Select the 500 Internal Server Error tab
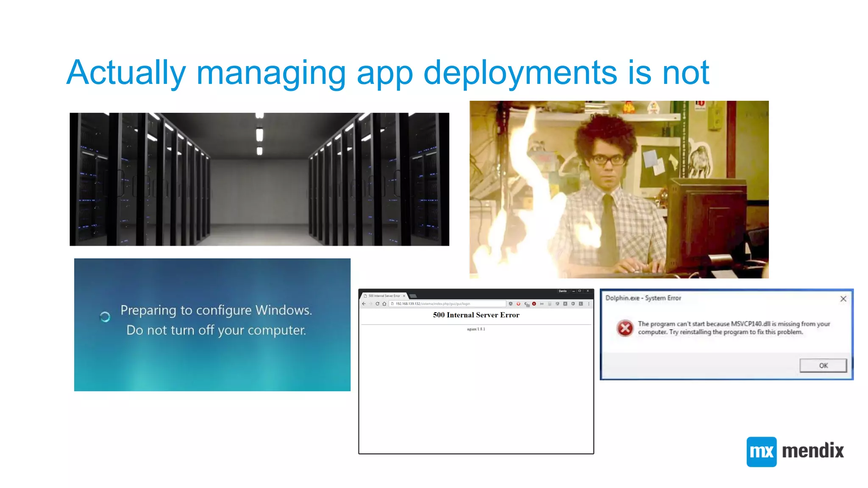Image resolution: width=868 pixels, height=488 pixels. (x=384, y=296)
